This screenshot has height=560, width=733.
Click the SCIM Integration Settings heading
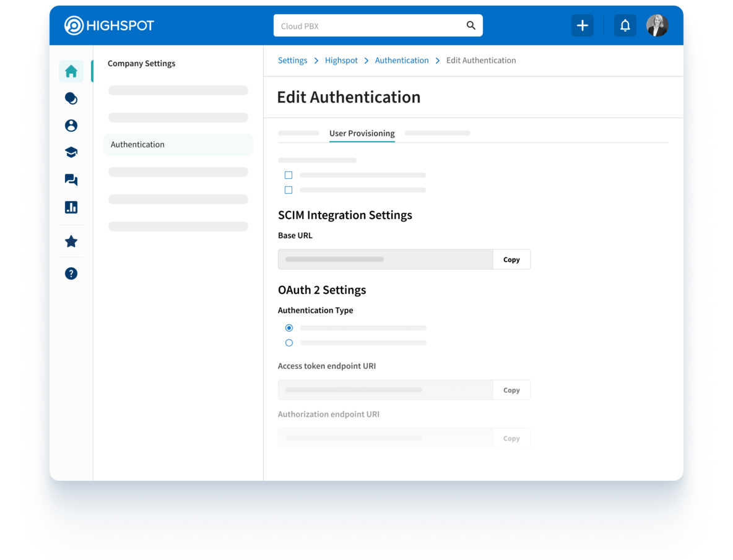coord(345,215)
